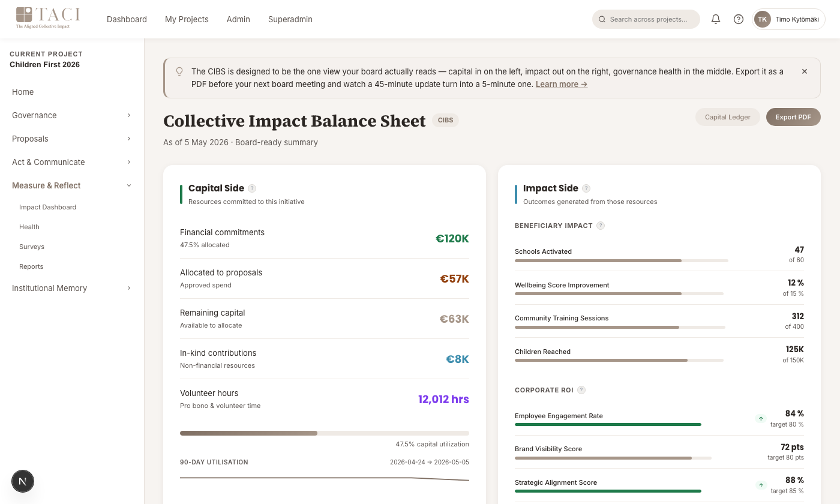Image resolution: width=840 pixels, height=504 pixels.
Task: Open My Projects
Action: tap(187, 19)
